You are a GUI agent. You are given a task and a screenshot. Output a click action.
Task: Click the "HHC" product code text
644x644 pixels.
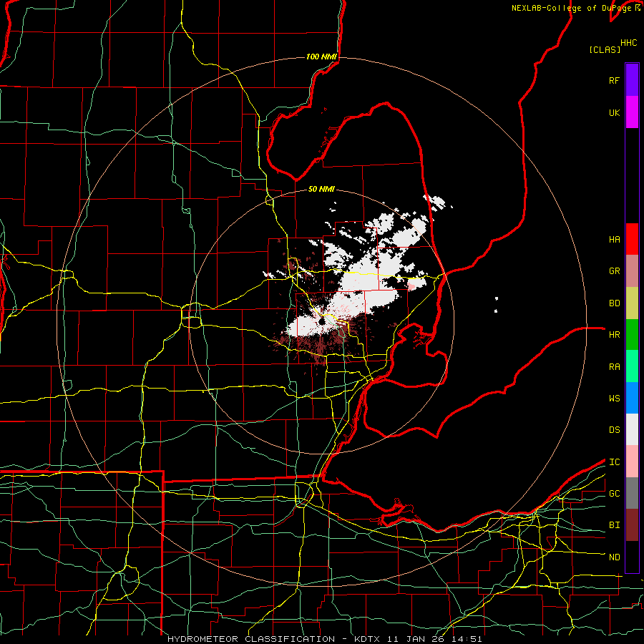pos(628,43)
